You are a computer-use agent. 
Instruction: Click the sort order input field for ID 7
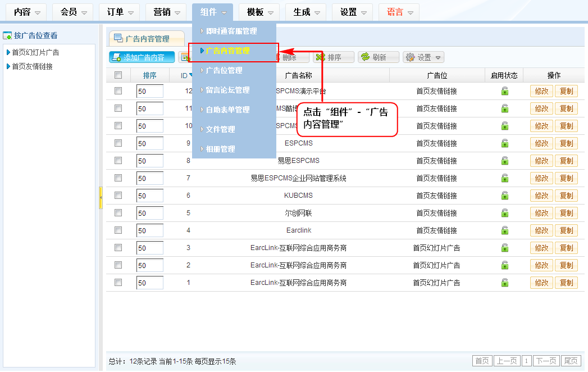tap(149, 178)
